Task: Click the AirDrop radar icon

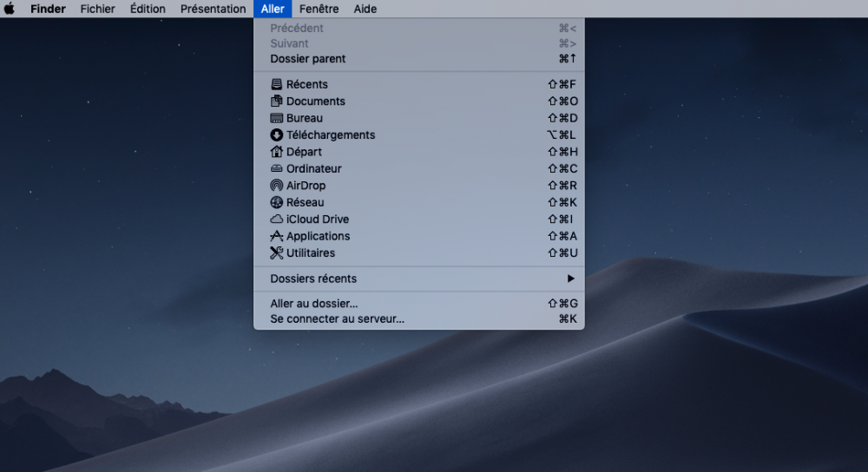Action: (x=276, y=185)
